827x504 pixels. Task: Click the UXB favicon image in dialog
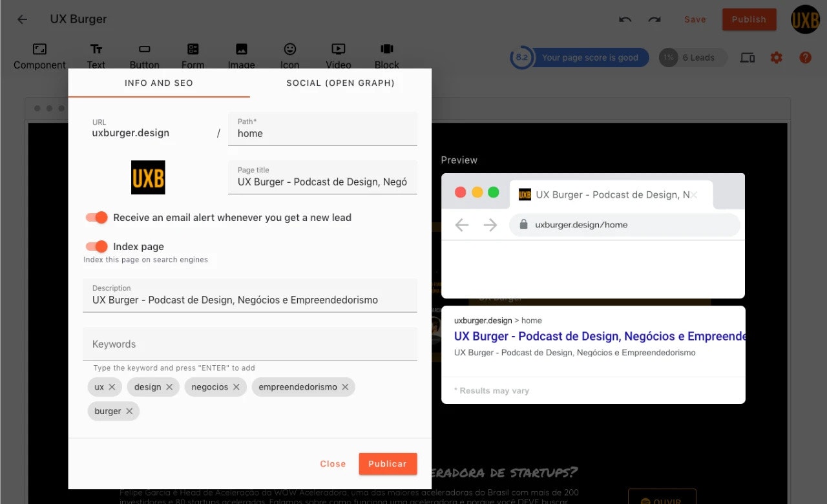coord(148,177)
